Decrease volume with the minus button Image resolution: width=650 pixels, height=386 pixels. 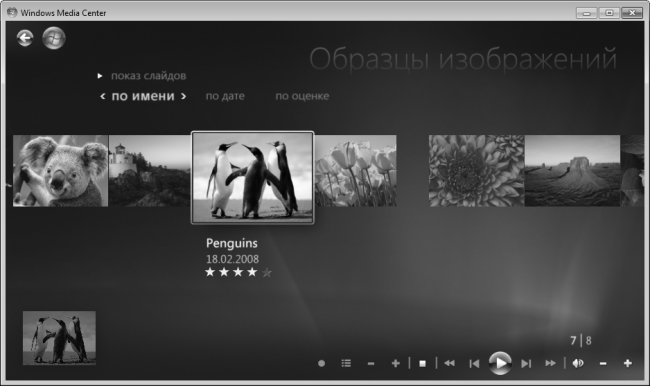click(603, 364)
